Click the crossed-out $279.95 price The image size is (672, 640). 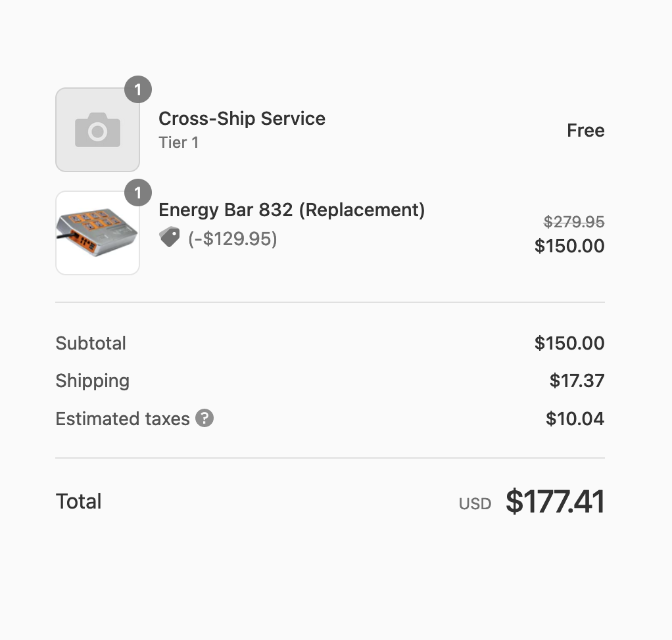pyautogui.click(x=574, y=222)
